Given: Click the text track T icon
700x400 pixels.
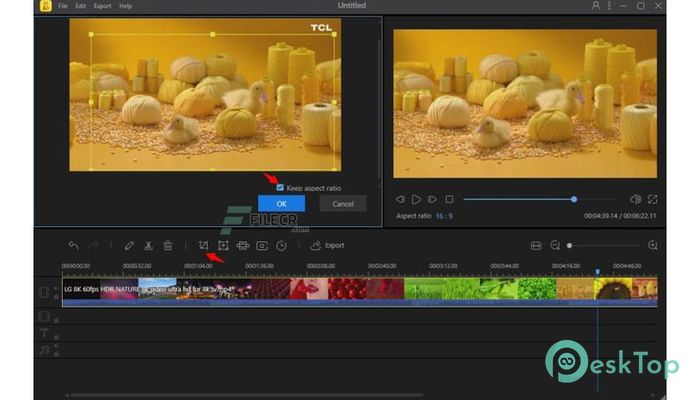Looking at the screenshot, I should coord(44,333).
